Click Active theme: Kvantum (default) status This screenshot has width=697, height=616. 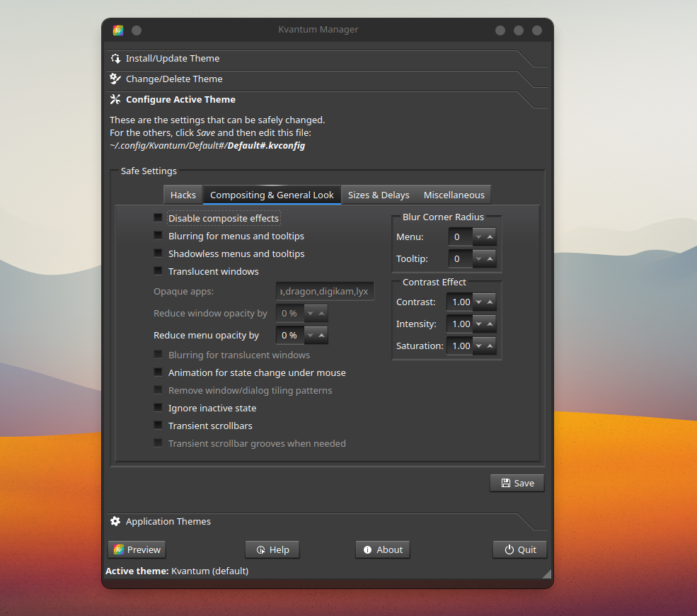click(177, 571)
